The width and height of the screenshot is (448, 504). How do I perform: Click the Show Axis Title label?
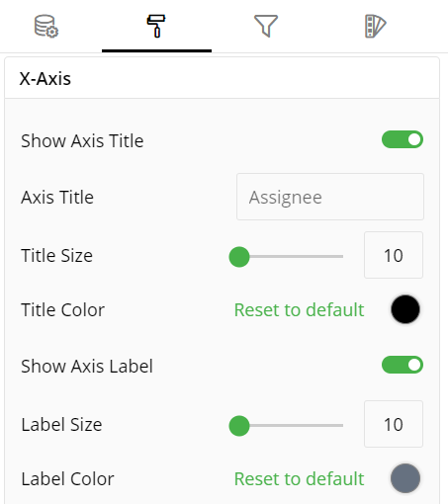tap(82, 141)
